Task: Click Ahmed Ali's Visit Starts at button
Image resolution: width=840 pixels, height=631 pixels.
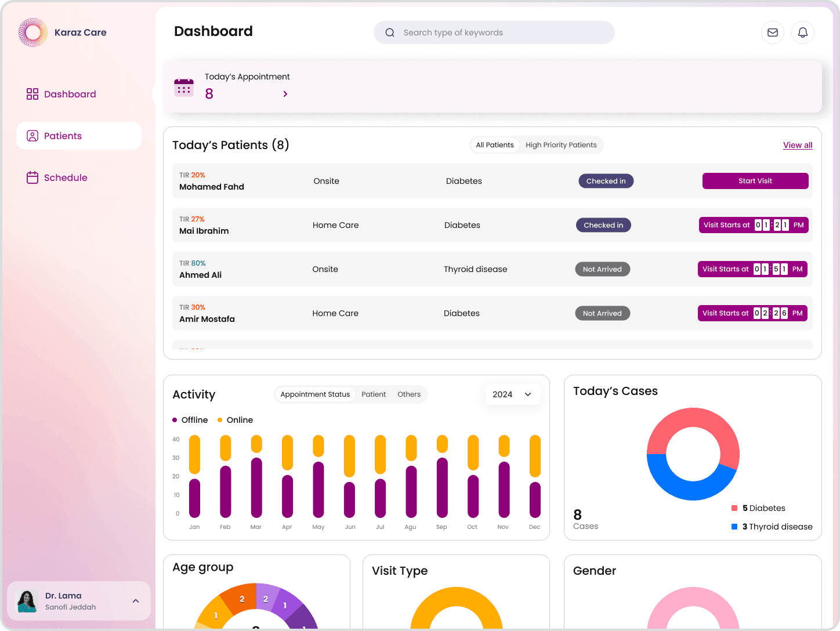Action: tap(752, 269)
